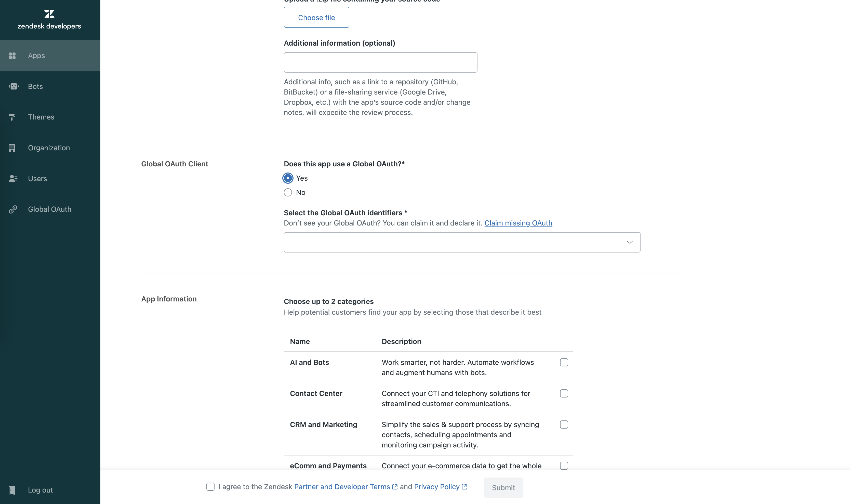The image size is (850, 504).
Task: Click the Organization building icon
Action: click(x=12, y=148)
